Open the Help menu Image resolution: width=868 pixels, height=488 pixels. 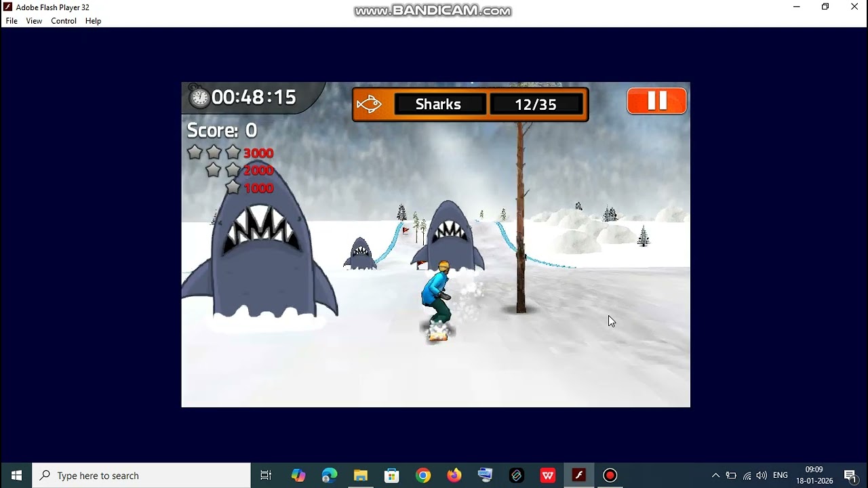pos(93,21)
